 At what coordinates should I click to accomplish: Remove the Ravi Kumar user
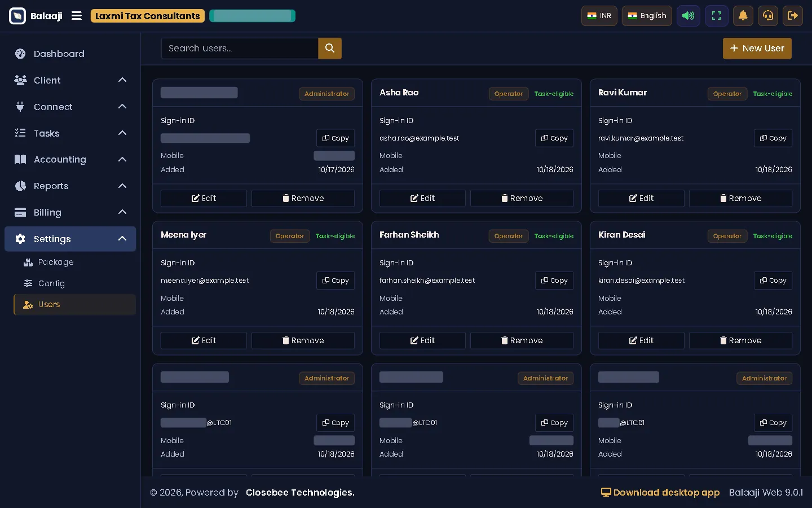coord(740,198)
